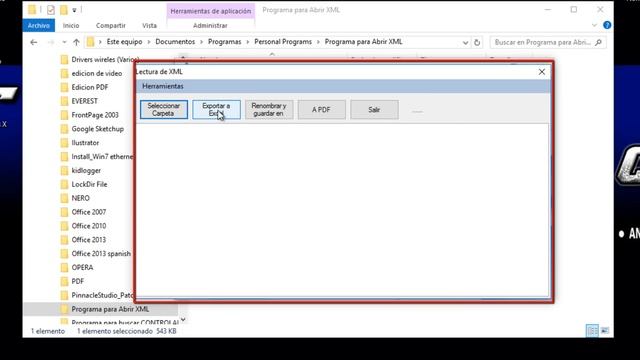The width and height of the screenshot is (640, 360).
Task: Open the Customize Quick Access Toolbar dropdown
Action: [x=74, y=10]
